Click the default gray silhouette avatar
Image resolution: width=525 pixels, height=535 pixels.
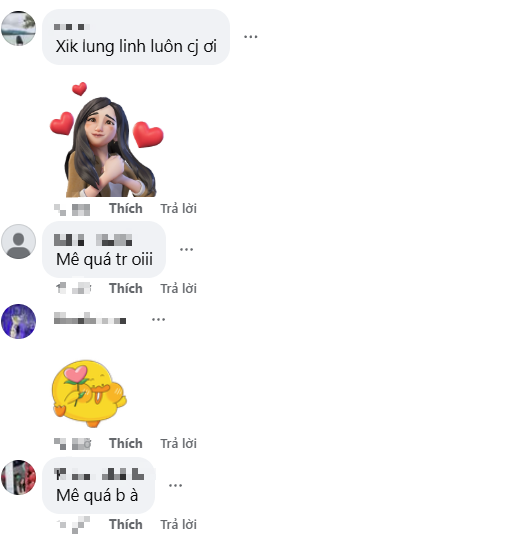tap(18, 242)
